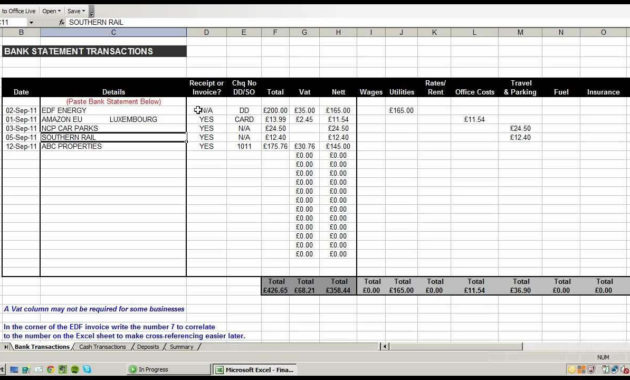
Task: Select column C header
Action: tap(113, 32)
